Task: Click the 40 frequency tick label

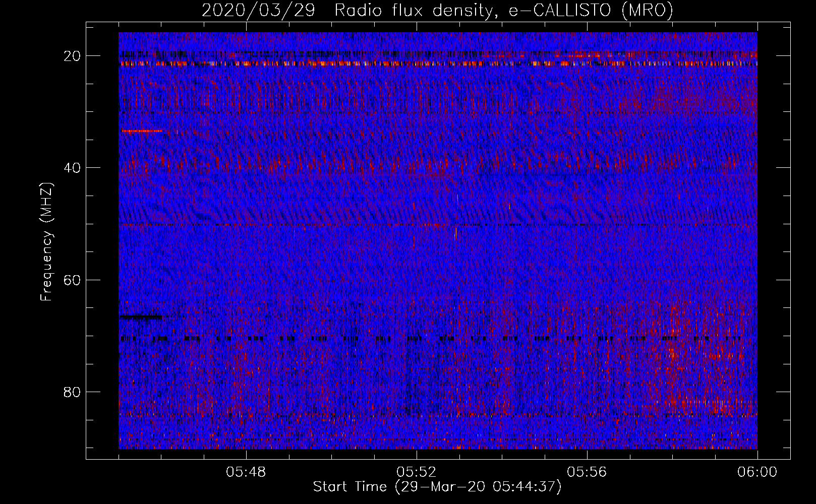Action: tap(73, 168)
